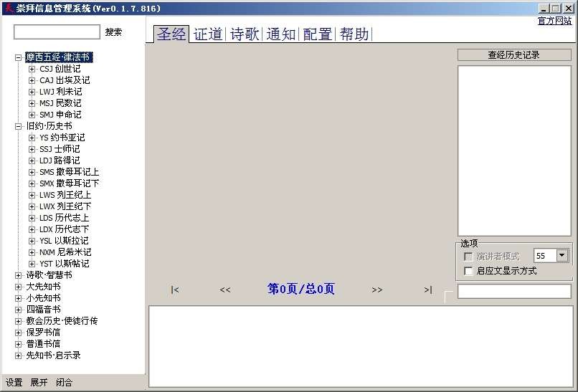
Task: Expand the CSJ 创世记 node
Action: click(32, 69)
